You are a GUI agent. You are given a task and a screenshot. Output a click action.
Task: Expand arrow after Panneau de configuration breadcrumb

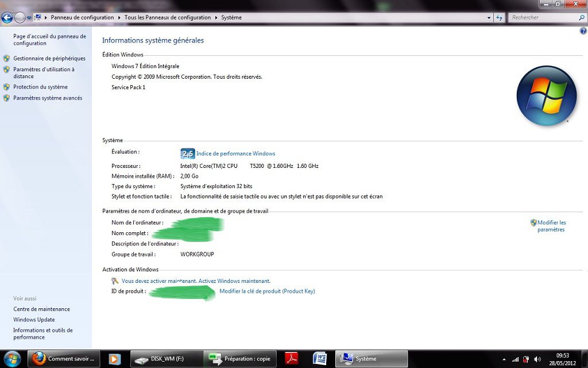119,18
